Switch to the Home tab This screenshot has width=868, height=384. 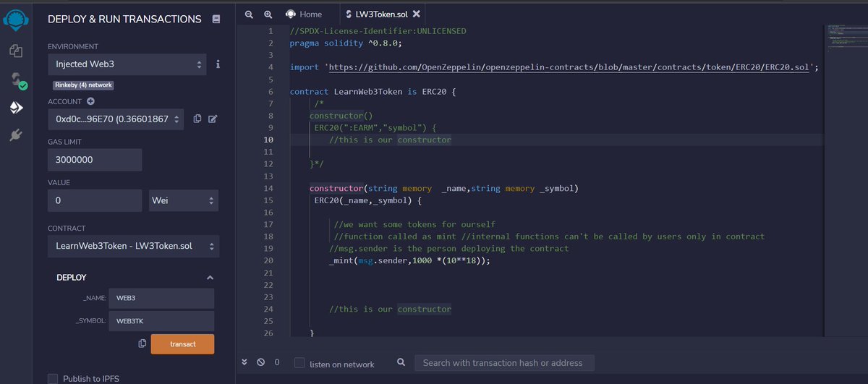pyautogui.click(x=303, y=14)
